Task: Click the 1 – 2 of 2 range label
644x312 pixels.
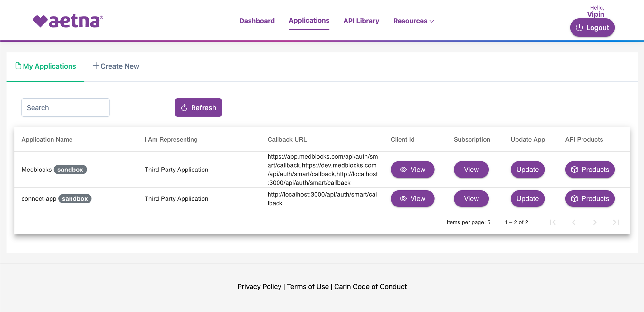Action: 516,222
